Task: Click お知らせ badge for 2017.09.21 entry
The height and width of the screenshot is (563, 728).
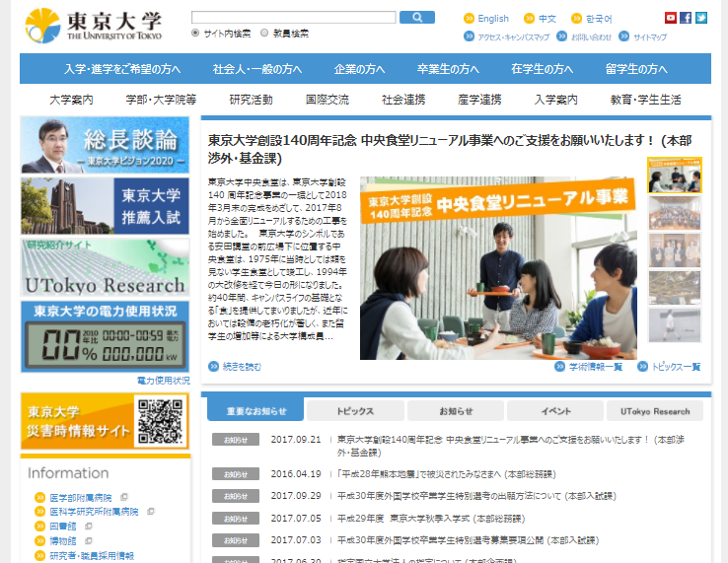Action: [236, 440]
